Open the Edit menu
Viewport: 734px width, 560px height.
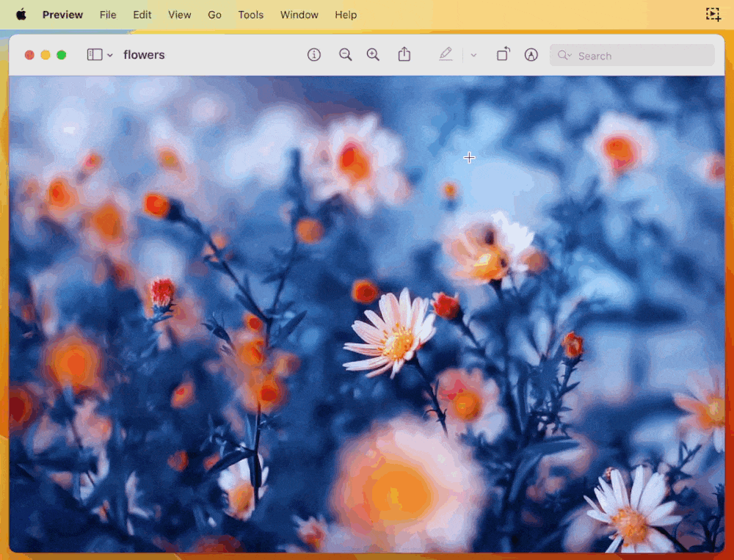click(x=142, y=15)
